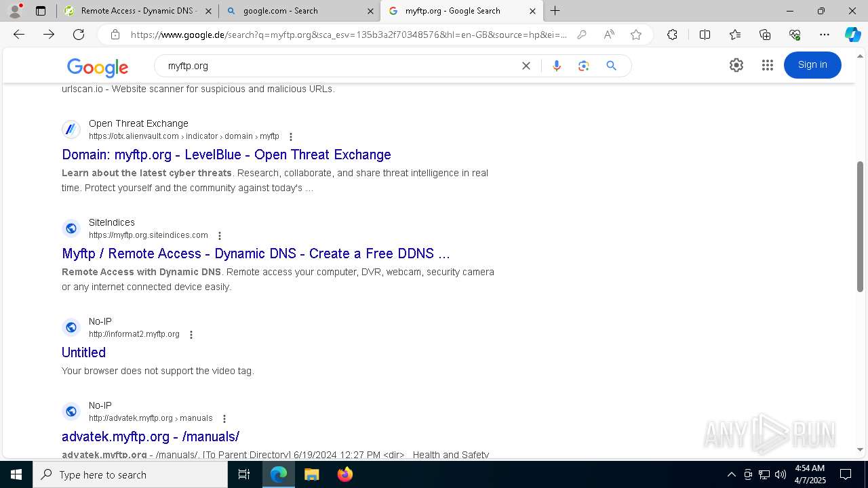
Task: Open the Untitled search result
Action: click(x=83, y=352)
